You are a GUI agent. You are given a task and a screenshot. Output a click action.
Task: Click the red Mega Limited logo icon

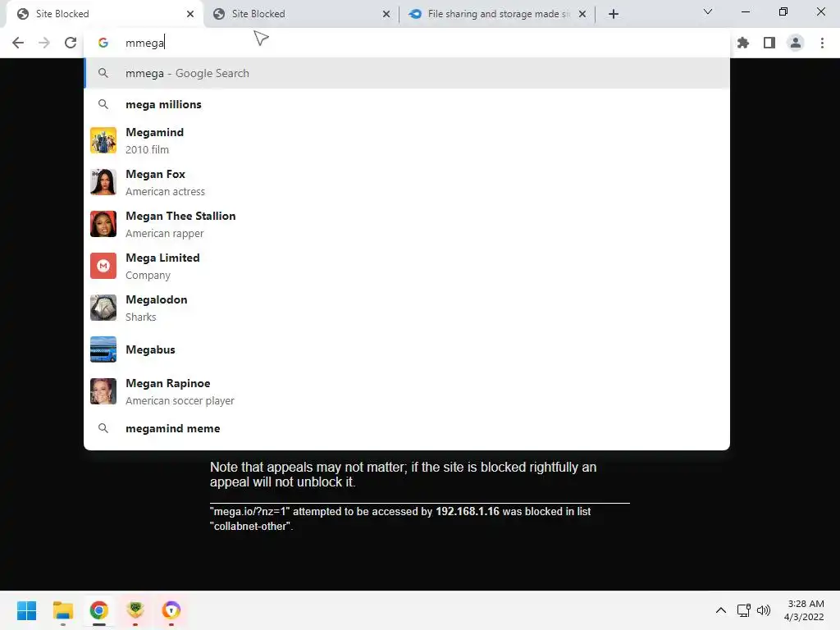103,266
